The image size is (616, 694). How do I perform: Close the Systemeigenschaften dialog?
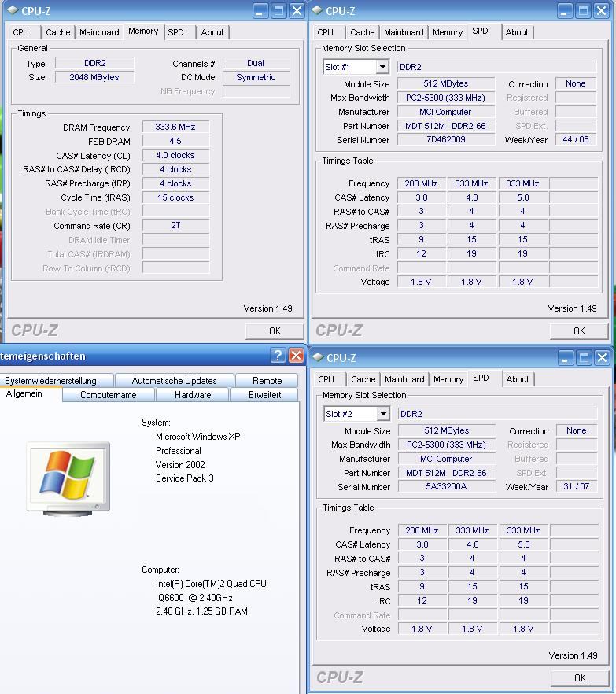click(296, 356)
